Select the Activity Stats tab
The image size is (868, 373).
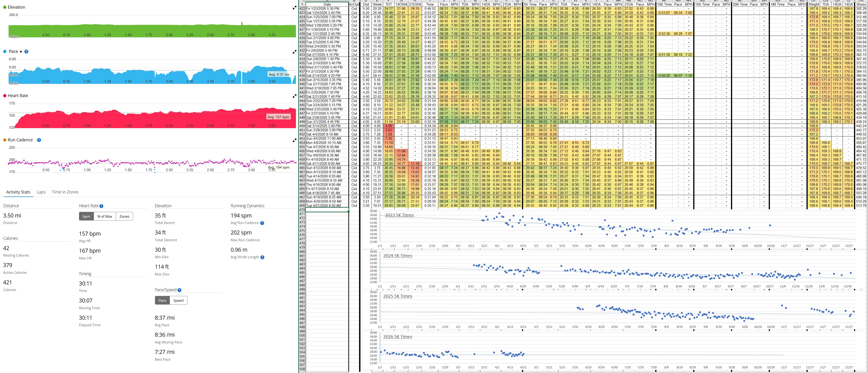click(x=18, y=192)
